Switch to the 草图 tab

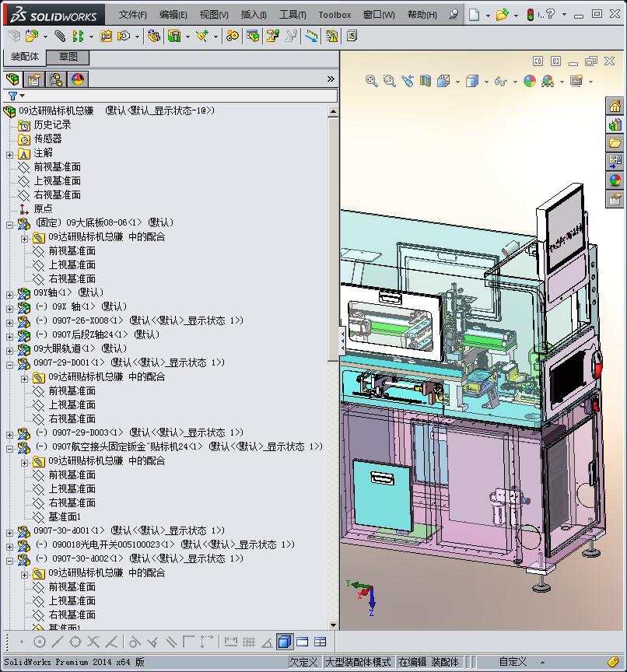(x=68, y=57)
